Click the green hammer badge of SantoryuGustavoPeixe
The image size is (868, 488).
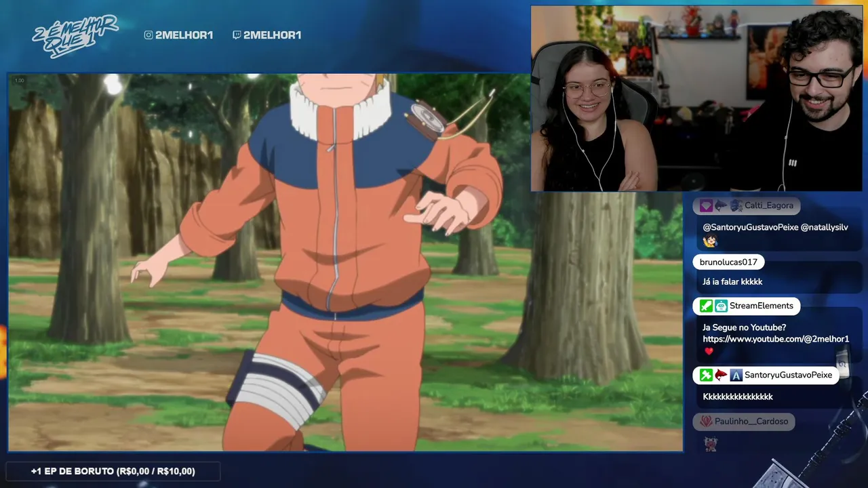coord(706,375)
